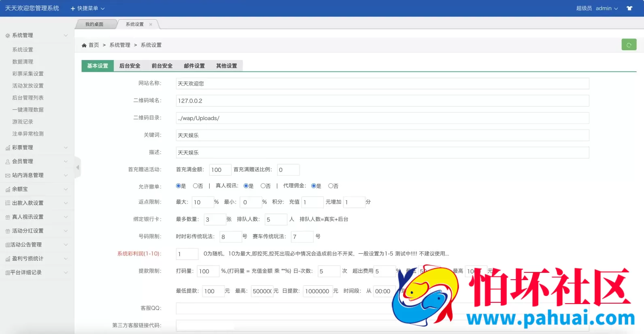
Task: Select 是 for 真人视讯
Action: tap(246, 186)
